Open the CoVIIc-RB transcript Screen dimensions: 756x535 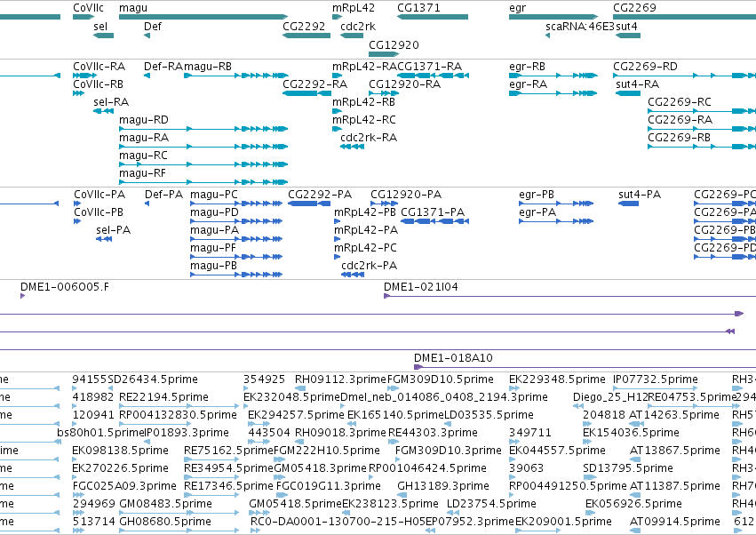(x=98, y=84)
